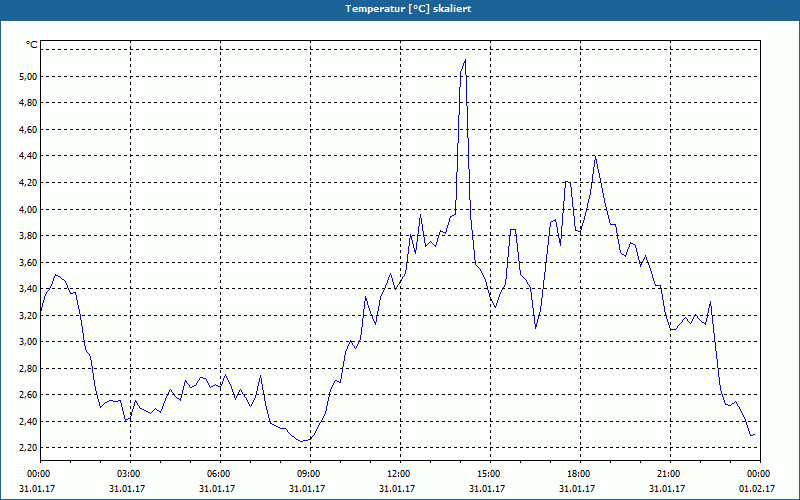Image resolution: width=800 pixels, height=500 pixels.
Task: Select the '31.01.17' date under 15:00
Action: 487,489
